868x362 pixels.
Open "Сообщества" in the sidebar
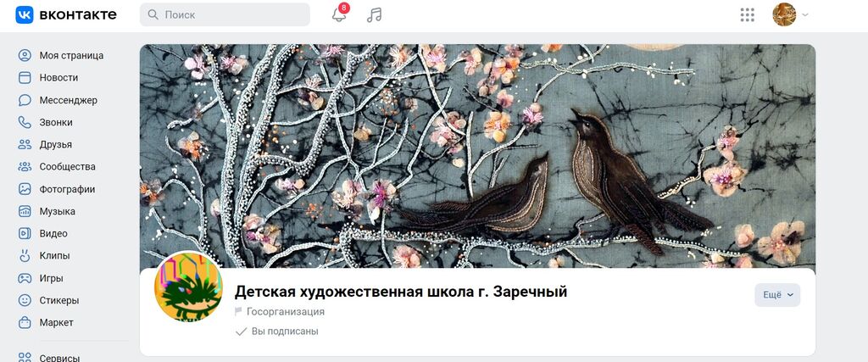[x=68, y=167]
